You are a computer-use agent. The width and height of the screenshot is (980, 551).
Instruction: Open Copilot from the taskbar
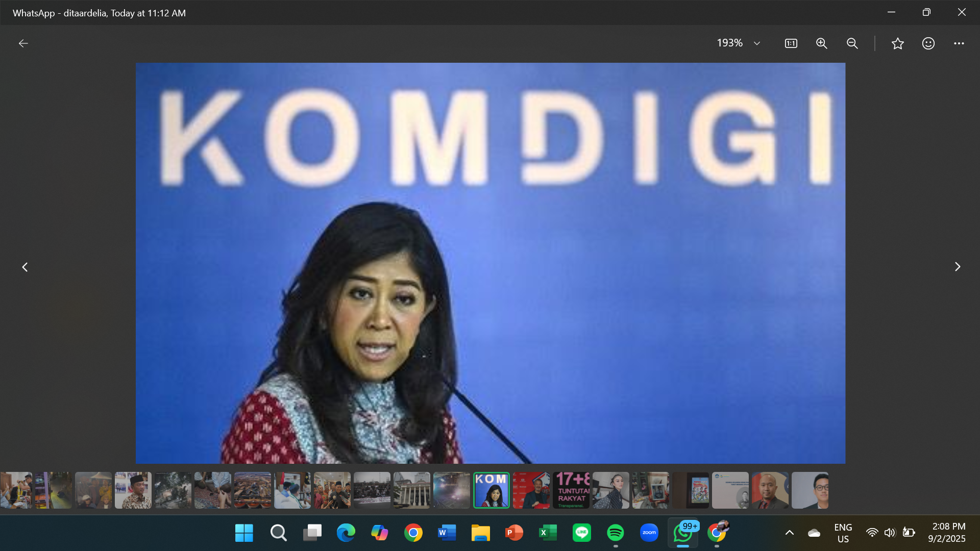pos(379,533)
